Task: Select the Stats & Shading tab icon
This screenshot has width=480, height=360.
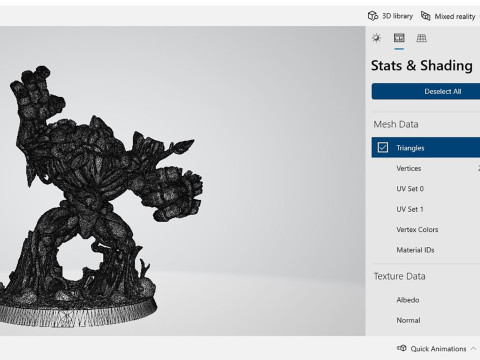Action: pyautogui.click(x=399, y=38)
